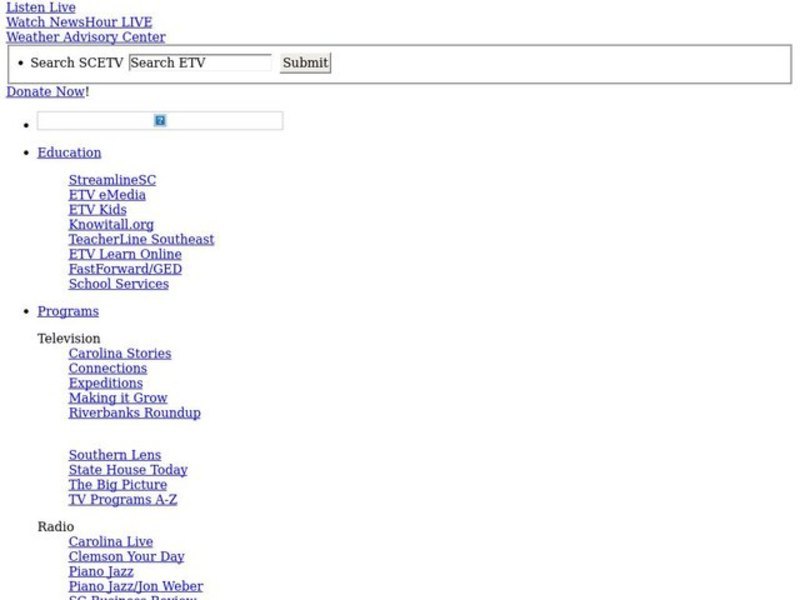This screenshot has width=800, height=600.
Task: Click the Submit button to search
Action: (304, 63)
